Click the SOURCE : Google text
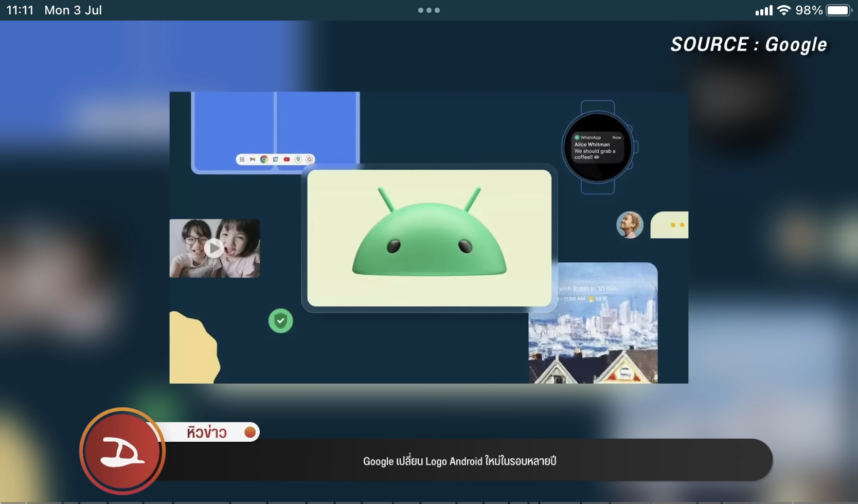 click(x=748, y=45)
